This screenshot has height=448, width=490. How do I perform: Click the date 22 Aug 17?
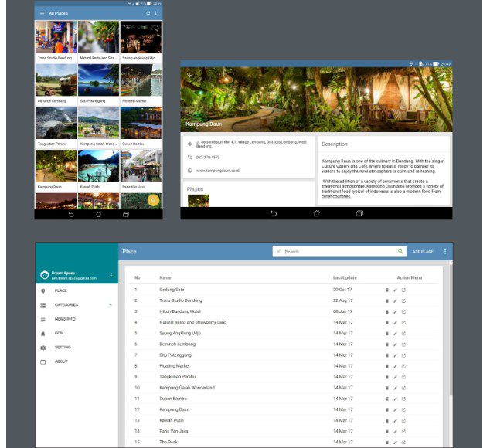343,300
